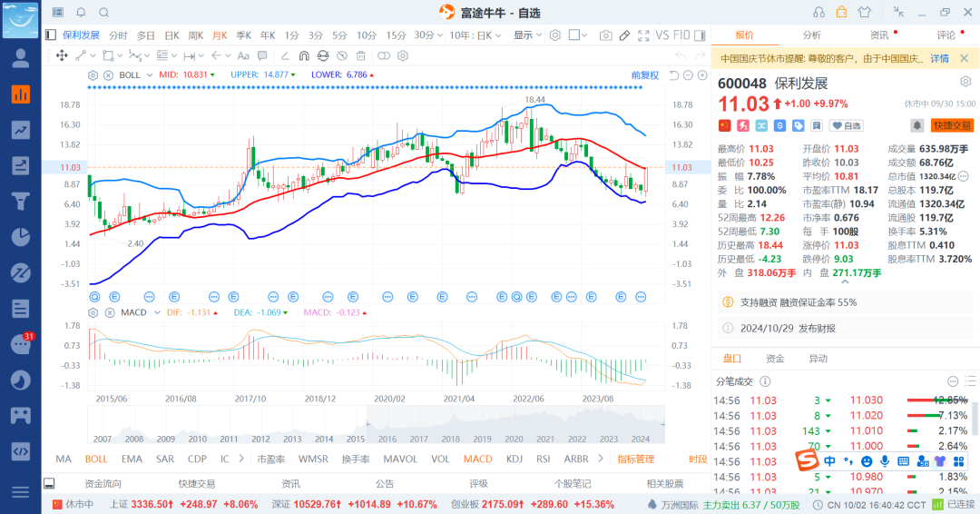Click the bell reminder icon beside 快捷交易
980x514 pixels.
click(x=917, y=125)
